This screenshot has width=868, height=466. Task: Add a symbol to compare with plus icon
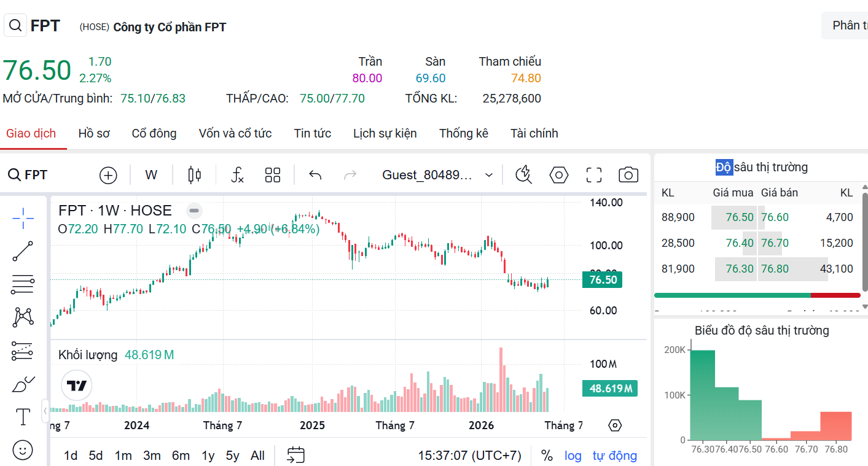pyautogui.click(x=108, y=175)
